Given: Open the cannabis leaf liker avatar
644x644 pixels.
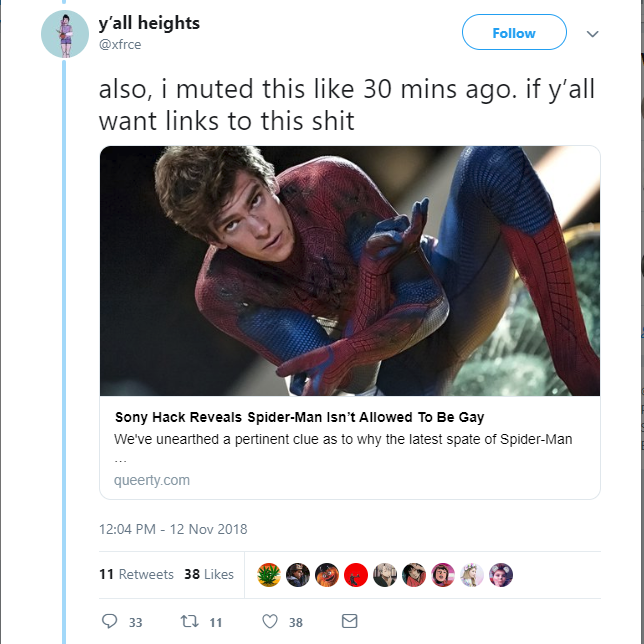Looking at the screenshot, I should tap(269, 575).
